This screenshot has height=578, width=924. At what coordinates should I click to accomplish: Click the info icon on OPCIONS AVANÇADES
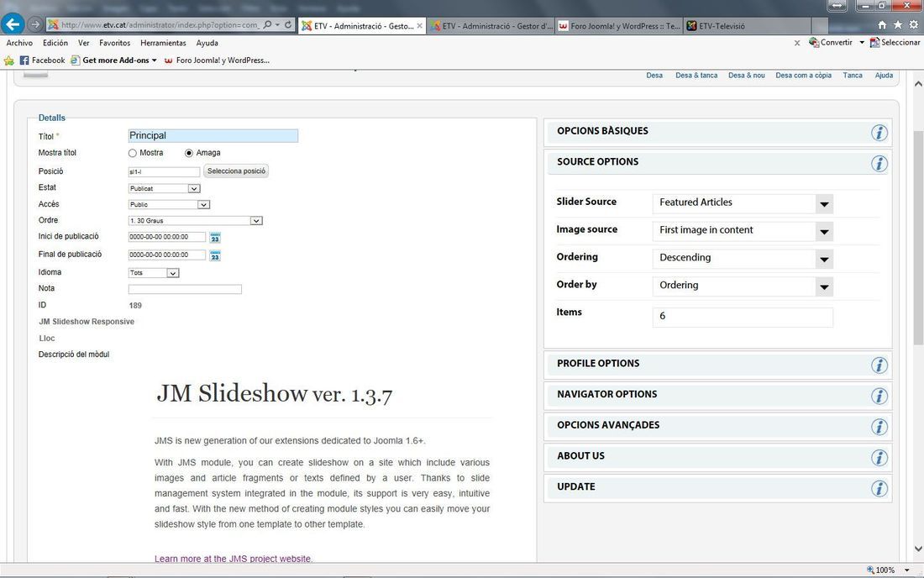click(879, 427)
